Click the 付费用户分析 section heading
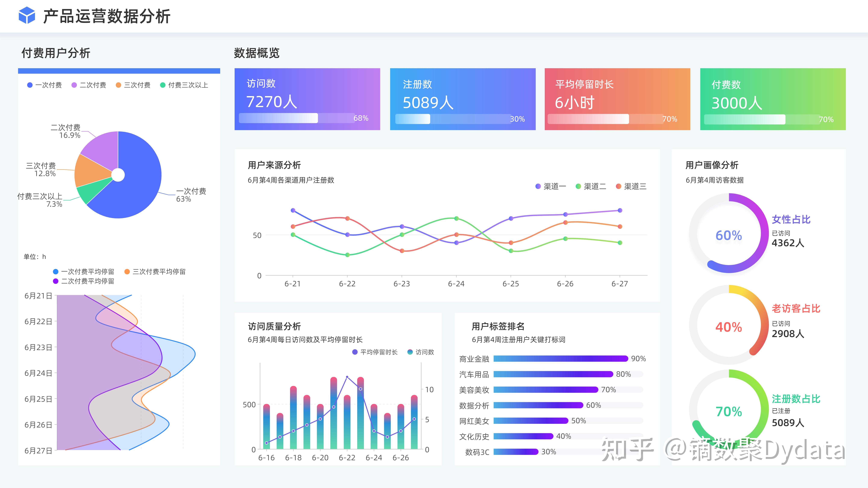868x488 pixels. pos(56,53)
